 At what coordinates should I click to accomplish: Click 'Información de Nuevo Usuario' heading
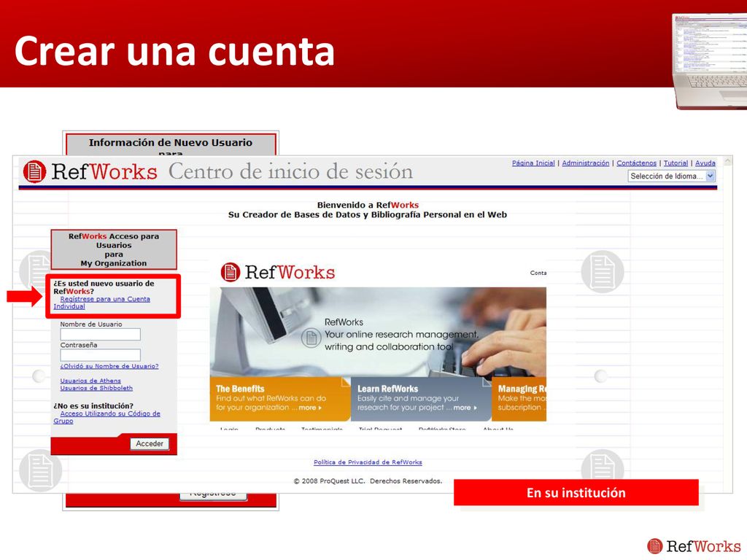171,142
